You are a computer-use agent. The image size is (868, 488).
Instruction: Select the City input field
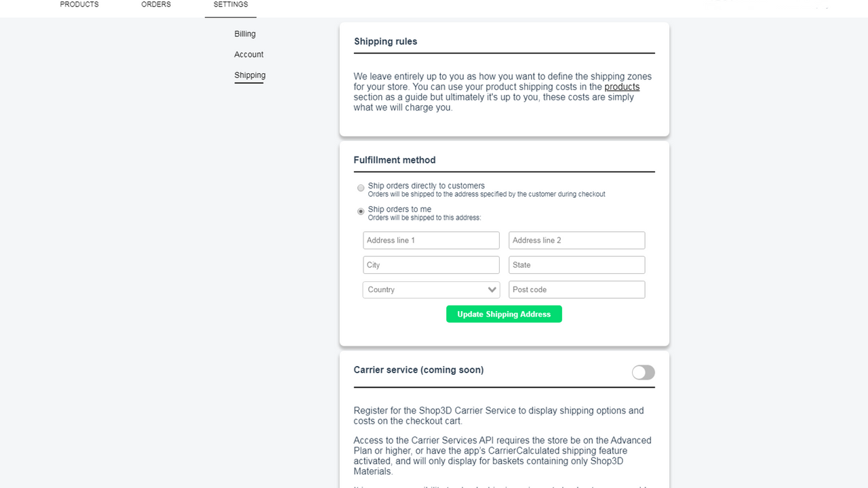click(431, 264)
